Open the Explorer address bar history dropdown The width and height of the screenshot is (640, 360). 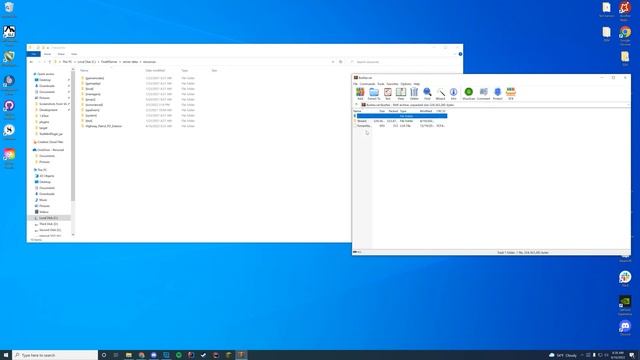tap(333, 62)
